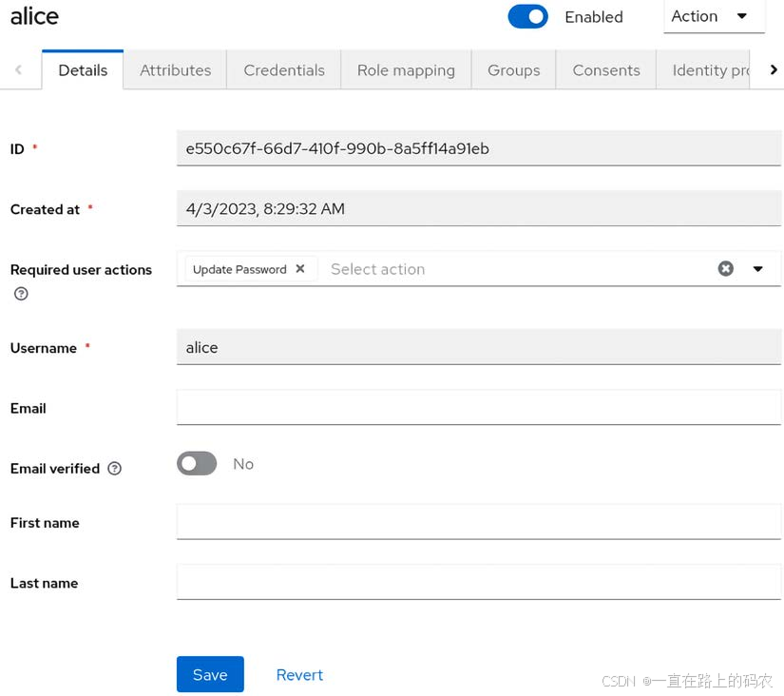Click the alice page heading
Image resolution: width=784 pixels, height=696 pixels.
click(34, 16)
